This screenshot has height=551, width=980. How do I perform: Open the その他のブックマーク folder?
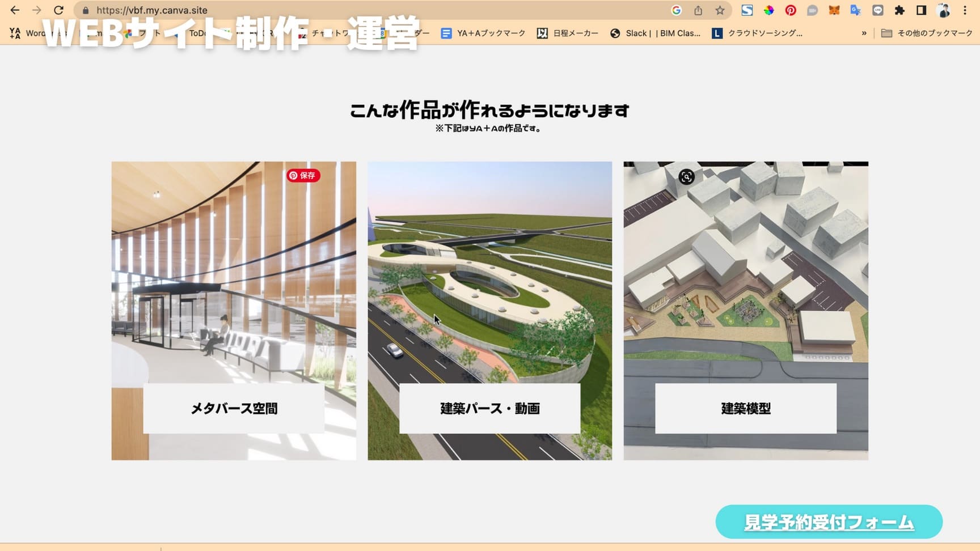point(927,33)
